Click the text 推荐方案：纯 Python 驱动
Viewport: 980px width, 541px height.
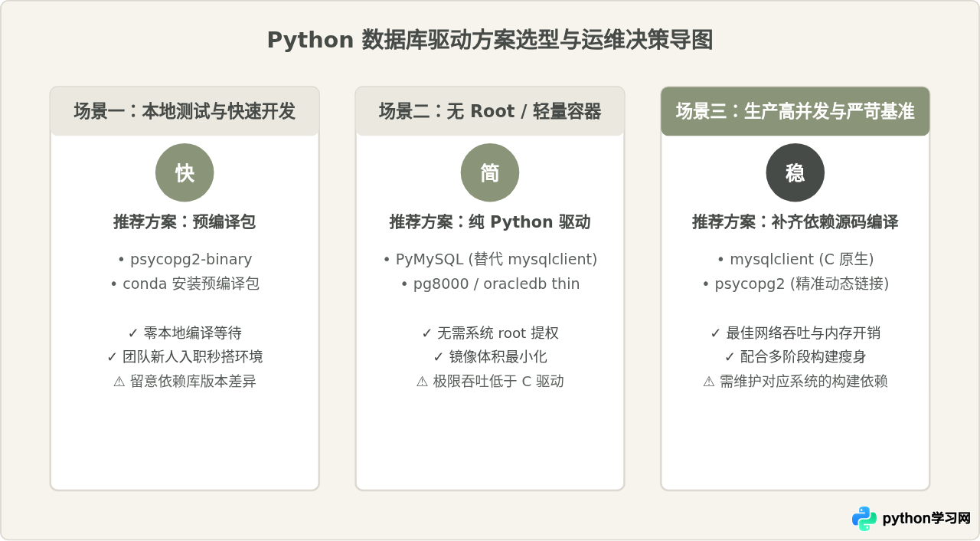[490, 222]
